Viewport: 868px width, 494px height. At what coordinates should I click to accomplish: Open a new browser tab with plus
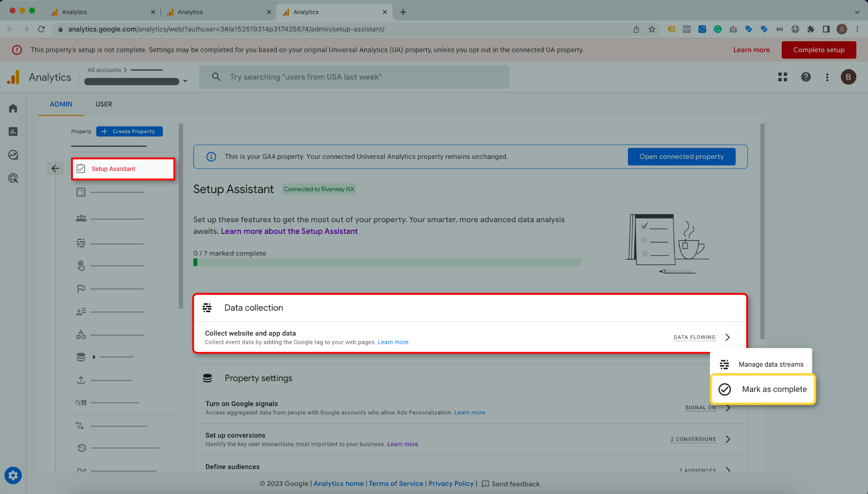(x=403, y=12)
